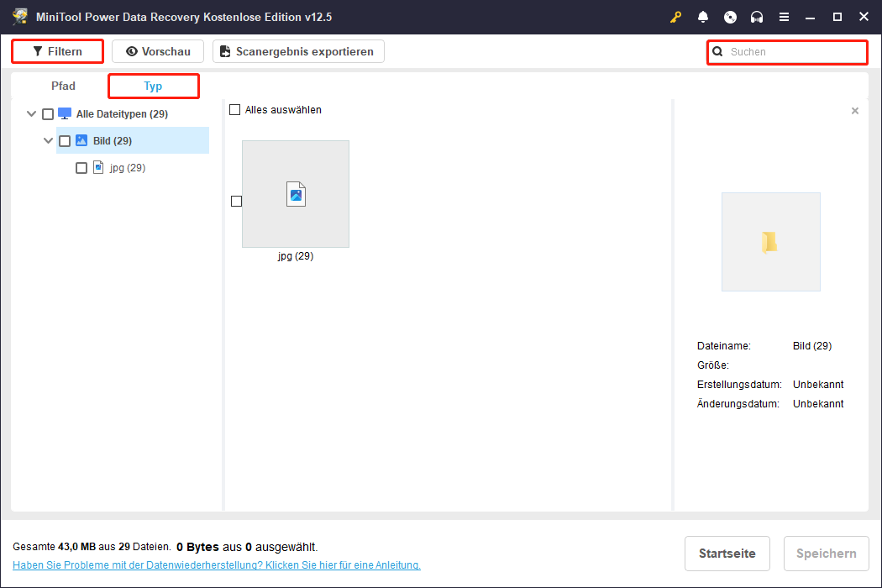
Task: Click the 'jpg (29)' caption under thumbnail
Action: (296, 256)
